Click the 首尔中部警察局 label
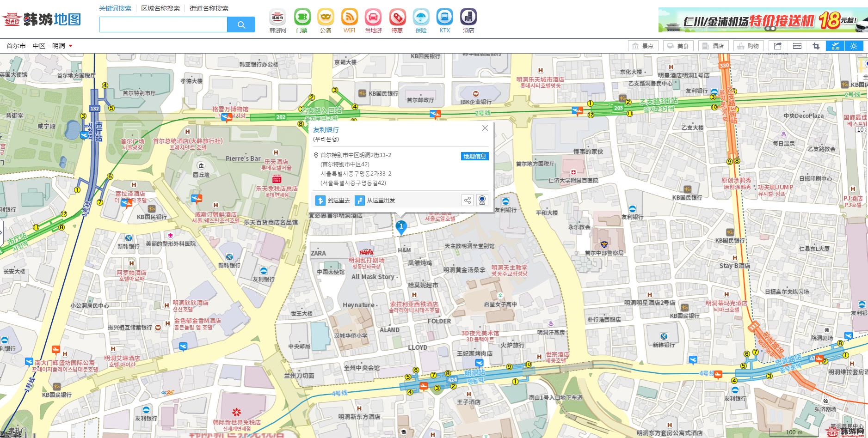Image resolution: width=868 pixels, height=438 pixels. pos(604,253)
